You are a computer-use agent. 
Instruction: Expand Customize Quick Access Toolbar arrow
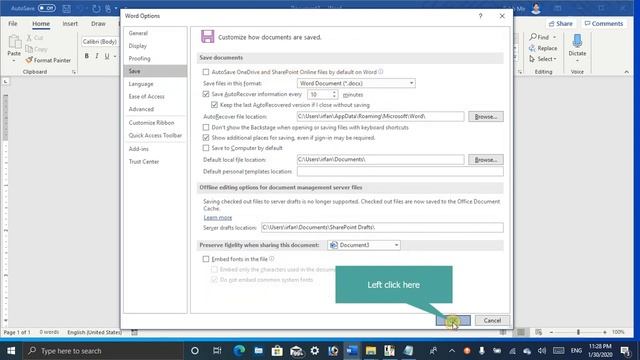[x=116, y=8]
